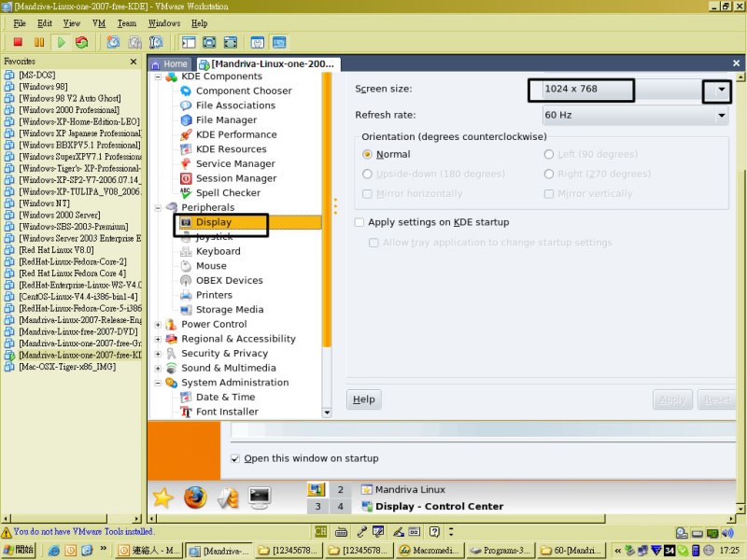Open the Font Installer entry

coord(227,412)
